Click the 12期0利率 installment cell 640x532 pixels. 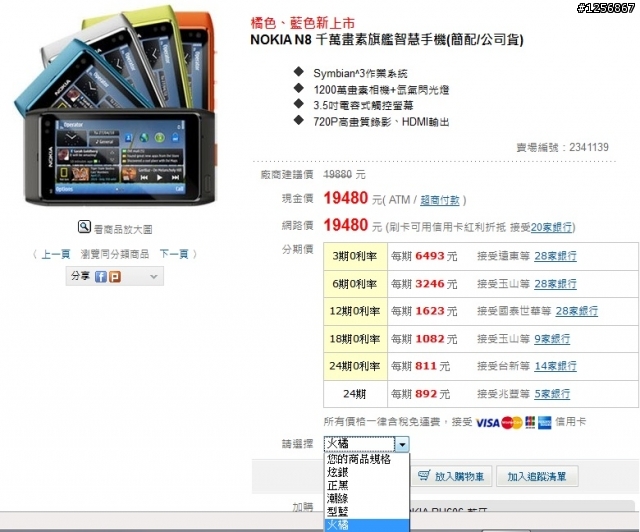(x=355, y=312)
